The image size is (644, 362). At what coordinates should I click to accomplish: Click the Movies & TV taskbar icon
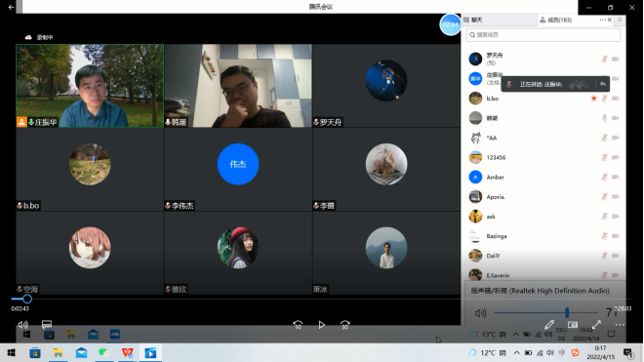[x=150, y=353]
